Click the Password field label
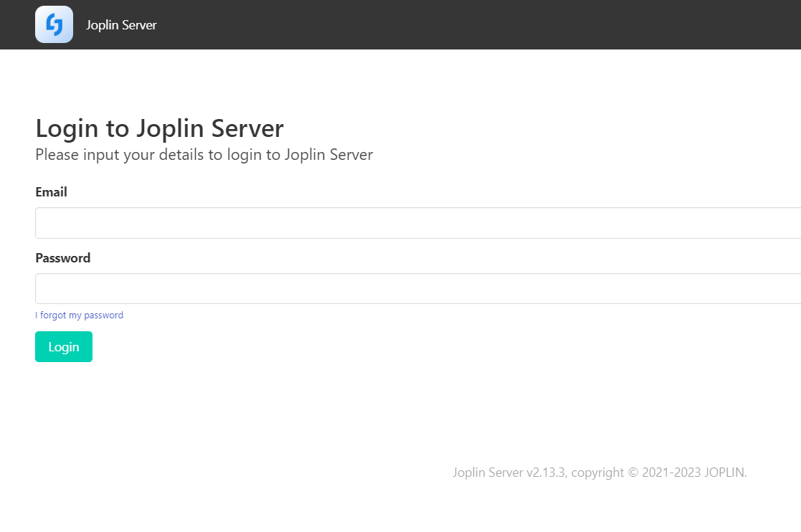 tap(63, 258)
